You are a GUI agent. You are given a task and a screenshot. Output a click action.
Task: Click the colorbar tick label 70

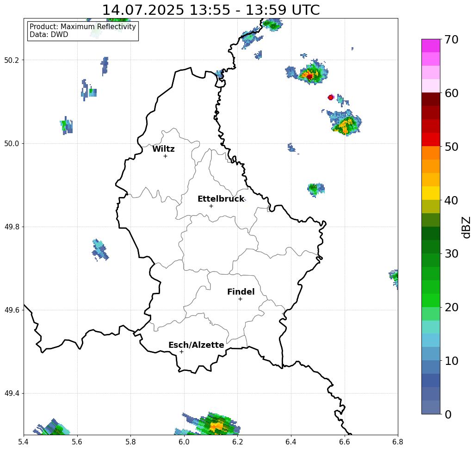coord(451,39)
